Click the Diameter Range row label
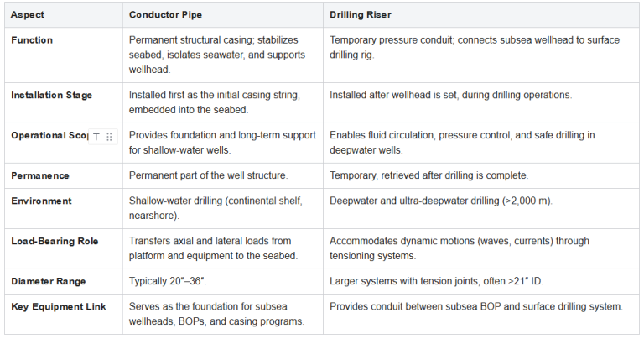Viewport: 644px width, 339px height. [x=48, y=281]
